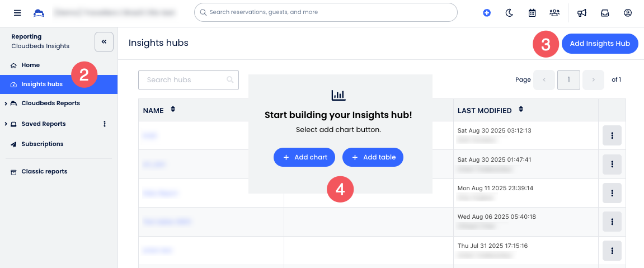
Task: Expand the Saved Reports section
Action: click(x=6, y=124)
